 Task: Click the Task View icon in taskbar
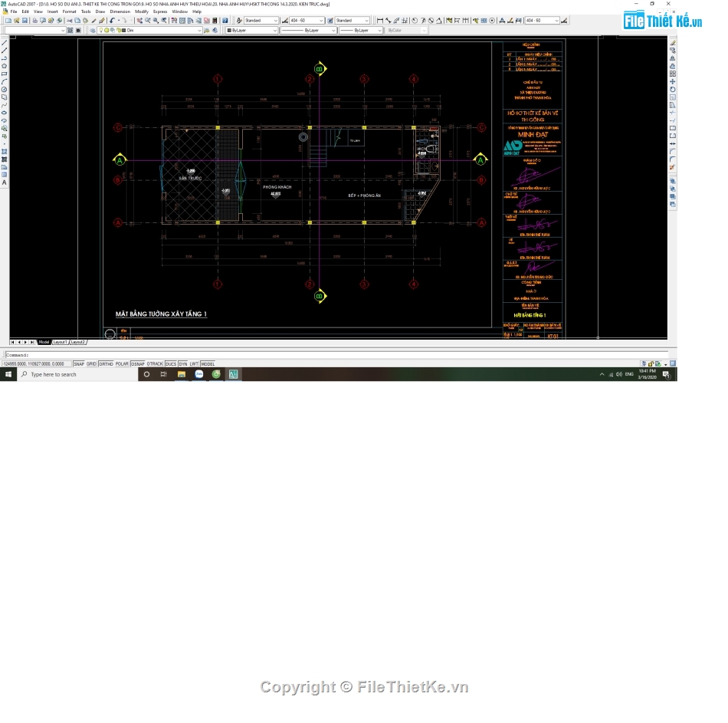163,374
